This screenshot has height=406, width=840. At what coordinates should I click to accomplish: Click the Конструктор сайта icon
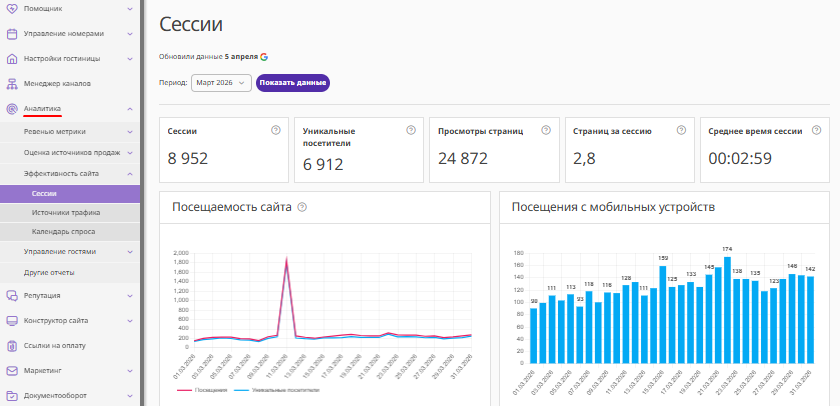pos(12,321)
